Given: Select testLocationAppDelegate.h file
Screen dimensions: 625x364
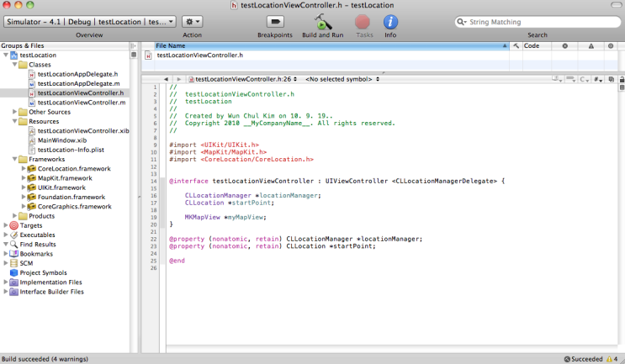Looking at the screenshot, I should [77, 74].
